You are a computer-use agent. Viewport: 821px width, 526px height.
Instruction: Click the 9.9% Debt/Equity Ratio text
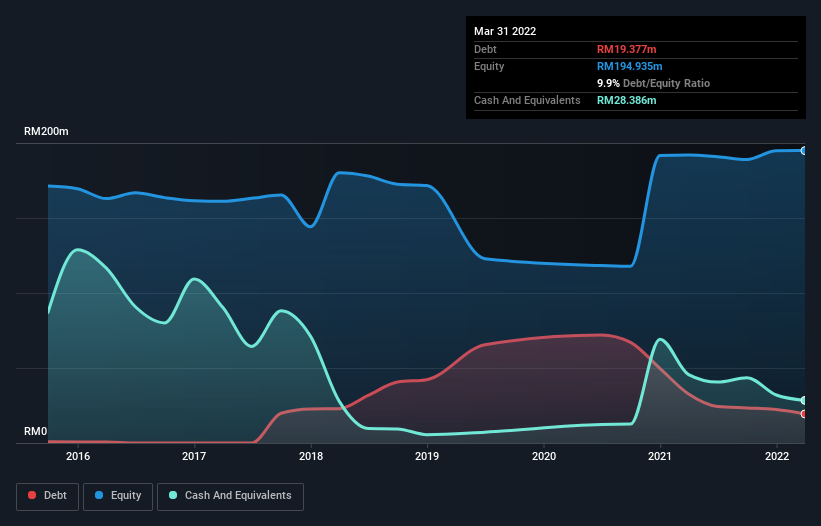(x=653, y=83)
